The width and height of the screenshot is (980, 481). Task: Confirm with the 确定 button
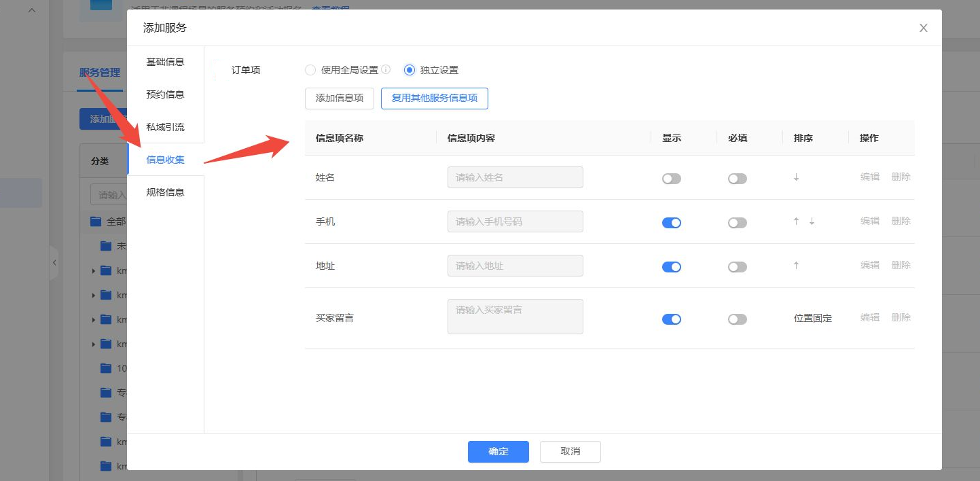498,452
